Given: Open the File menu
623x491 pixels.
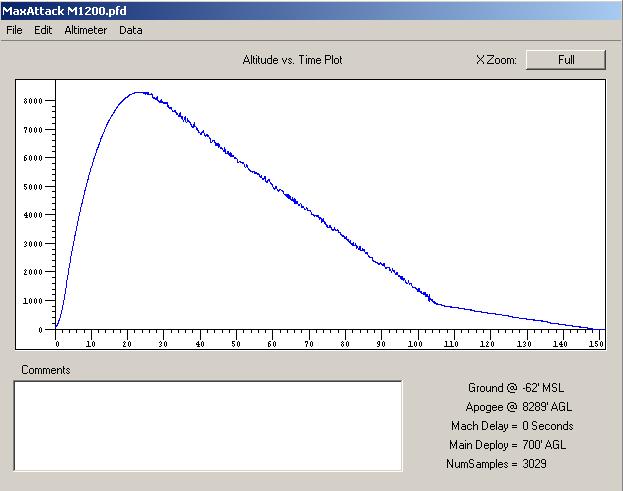Looking at the screenshot, I should tap(14, 30).
